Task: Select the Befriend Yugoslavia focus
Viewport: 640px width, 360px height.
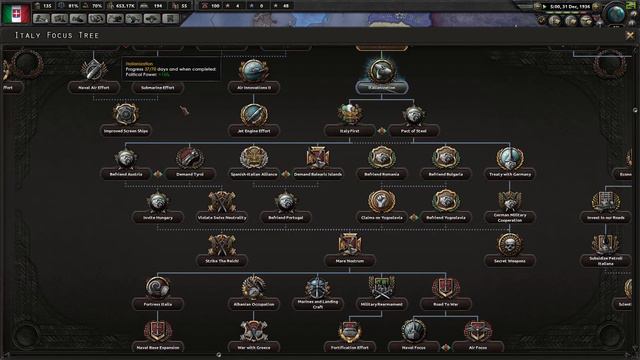Action: (x=445, y=207)
